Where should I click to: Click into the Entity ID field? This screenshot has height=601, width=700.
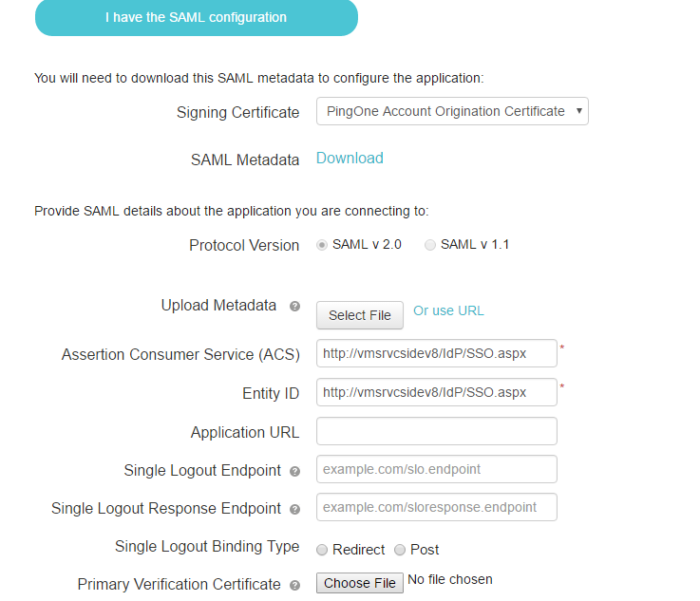[437, 392]
